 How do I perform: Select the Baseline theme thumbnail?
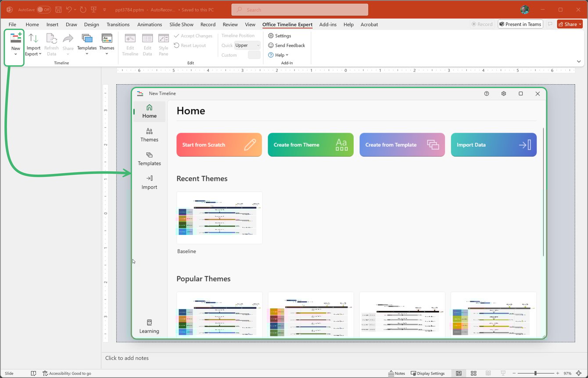coord(219,218)
